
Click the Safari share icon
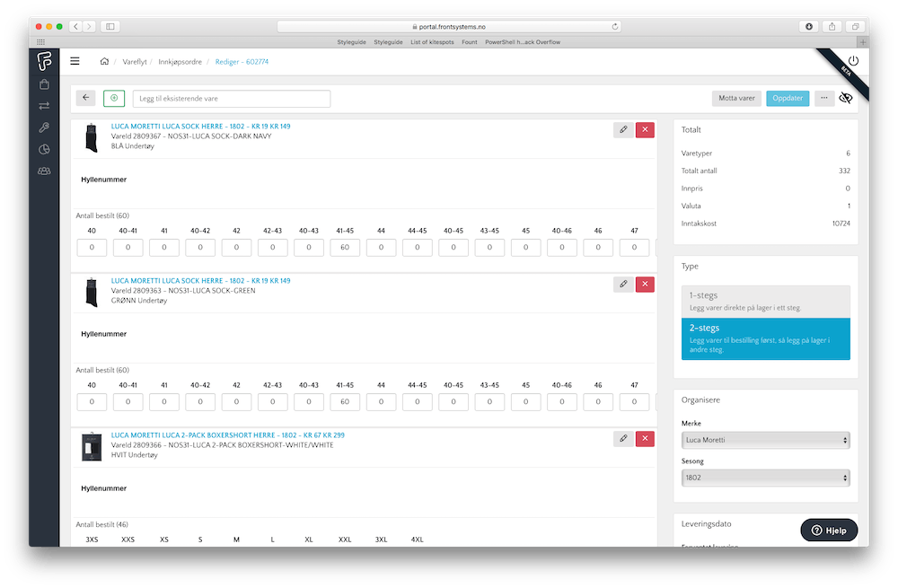pyautogui.click(x=832, y=26)
